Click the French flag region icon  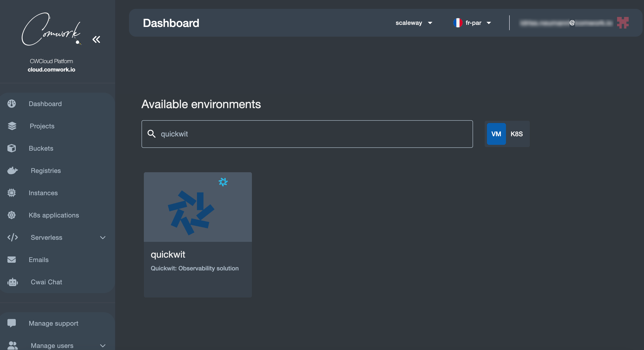(x=458, y=23)
